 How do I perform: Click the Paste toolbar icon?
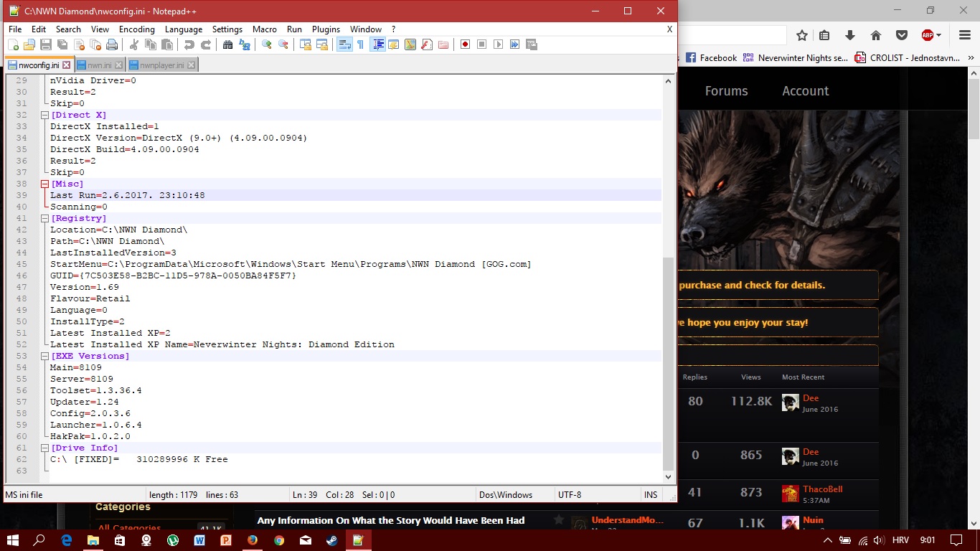tap(167, 44)
